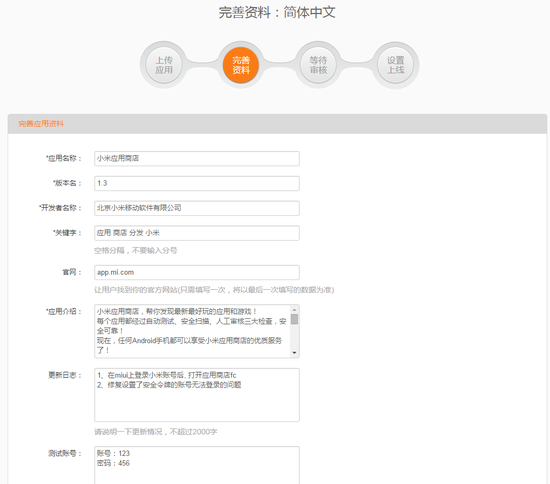Click the 应用介绍 scrollbar up arrow
550x484 pixels.
click(294, 310)
